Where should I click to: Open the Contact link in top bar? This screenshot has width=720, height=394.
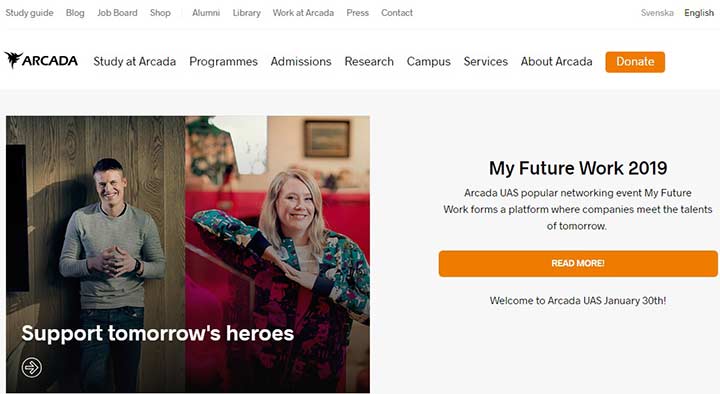[x=397, y=13]
